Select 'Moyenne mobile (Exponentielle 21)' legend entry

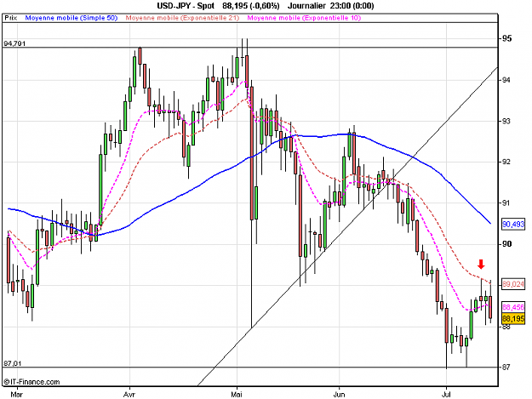(182, 18)
